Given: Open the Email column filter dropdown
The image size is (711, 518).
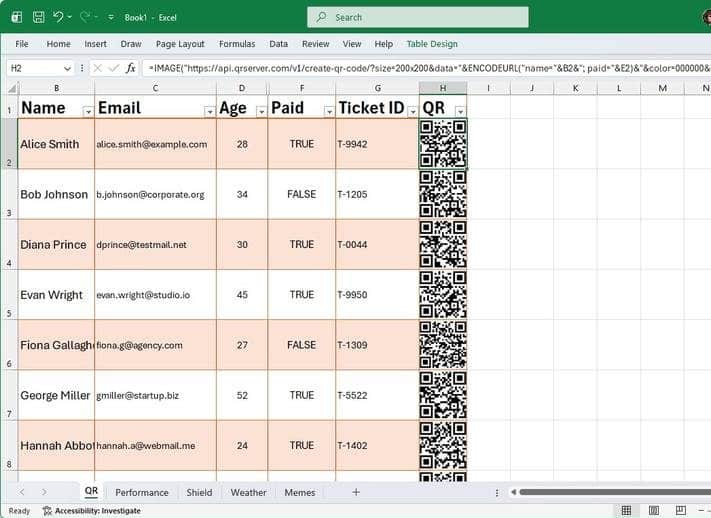Looking at the screenshot, I should coord(209,111).
